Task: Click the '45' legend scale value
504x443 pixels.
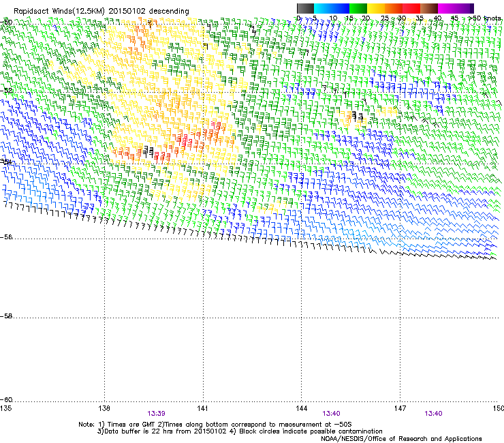Action: pyautogui.click(x=454, y=18)
